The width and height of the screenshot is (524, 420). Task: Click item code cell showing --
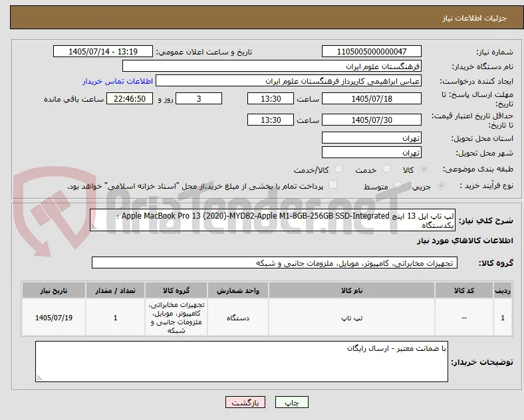tap(464, 318)
